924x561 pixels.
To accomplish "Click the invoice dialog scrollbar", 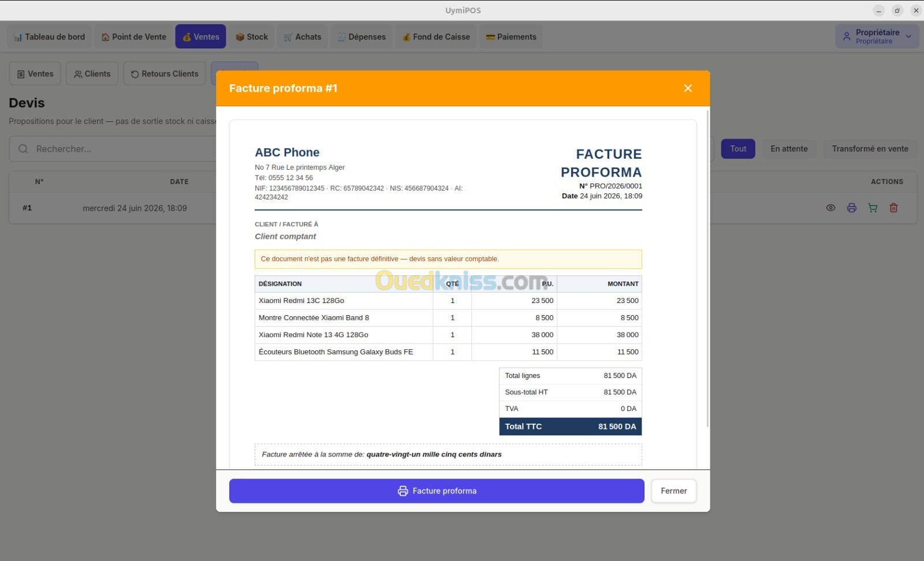I will click(707, 268).
